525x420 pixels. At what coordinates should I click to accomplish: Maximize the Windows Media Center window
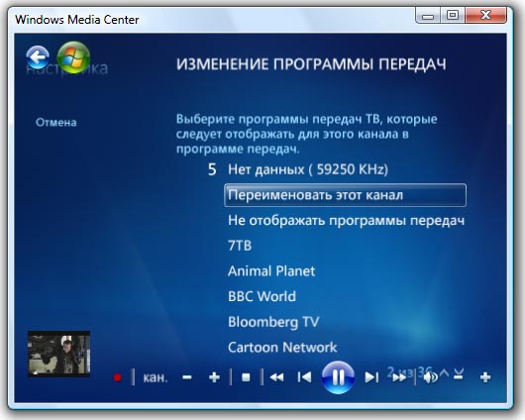(x=453, y=16)
